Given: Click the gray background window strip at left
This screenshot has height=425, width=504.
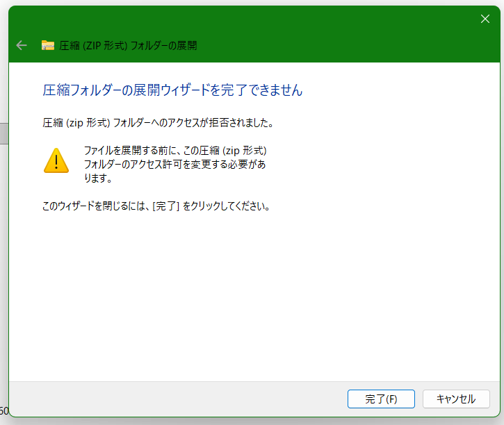Looking at the screenshot, I should tap(4, 133).
